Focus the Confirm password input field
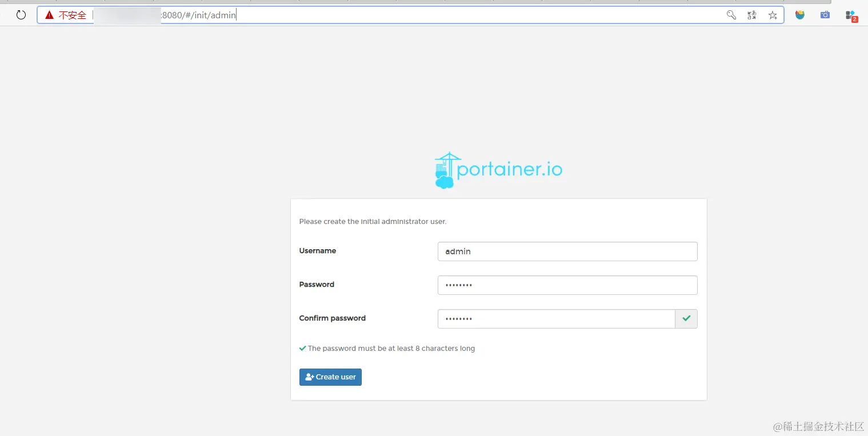This screenshot has width=868, height=436. pyautogui.click(x=557, y=319)
